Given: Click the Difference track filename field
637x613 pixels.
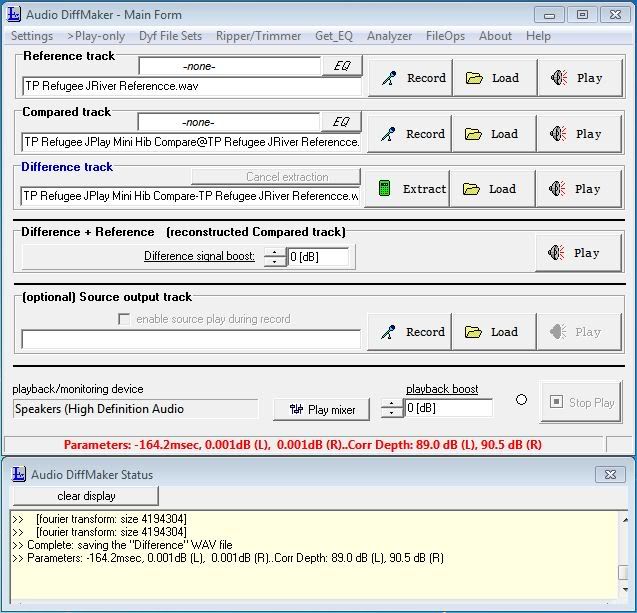Looking at the screenshot, I should click(x=190, y=196).
